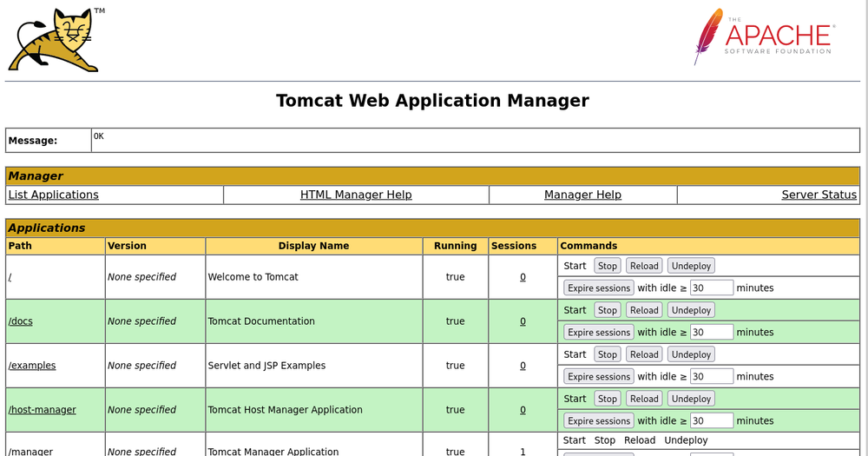
Task: Open the /host-manager application link
Action: coord(42,410)
